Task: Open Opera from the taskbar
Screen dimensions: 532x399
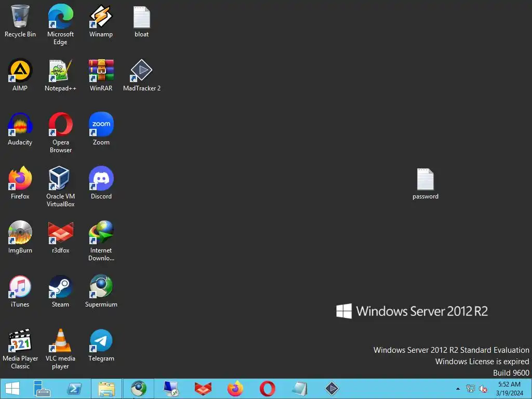Action: (268, 389)
